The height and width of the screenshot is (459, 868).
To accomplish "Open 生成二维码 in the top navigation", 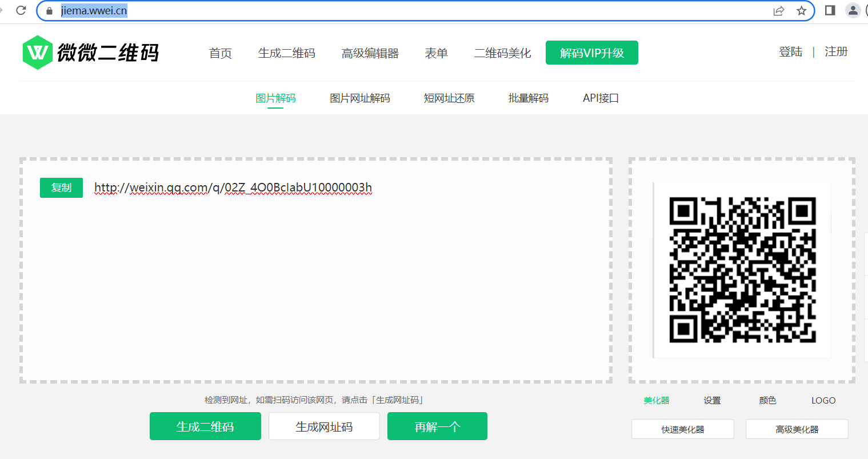I will pyautogui.click(x=287, y=53).
